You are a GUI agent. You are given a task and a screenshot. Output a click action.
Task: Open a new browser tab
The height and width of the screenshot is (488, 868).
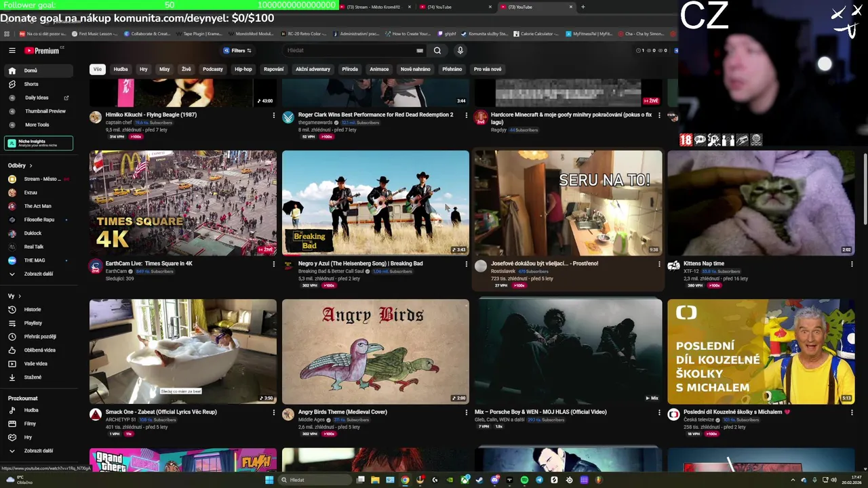583,7
